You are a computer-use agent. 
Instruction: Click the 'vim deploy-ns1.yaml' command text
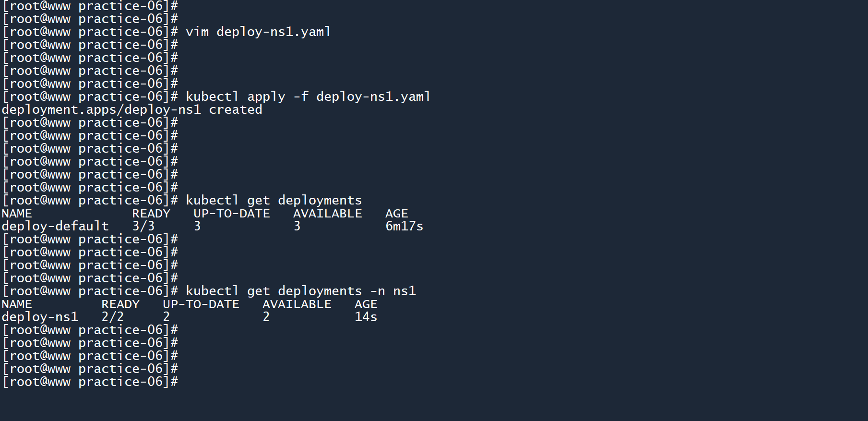tap(258, 32)
